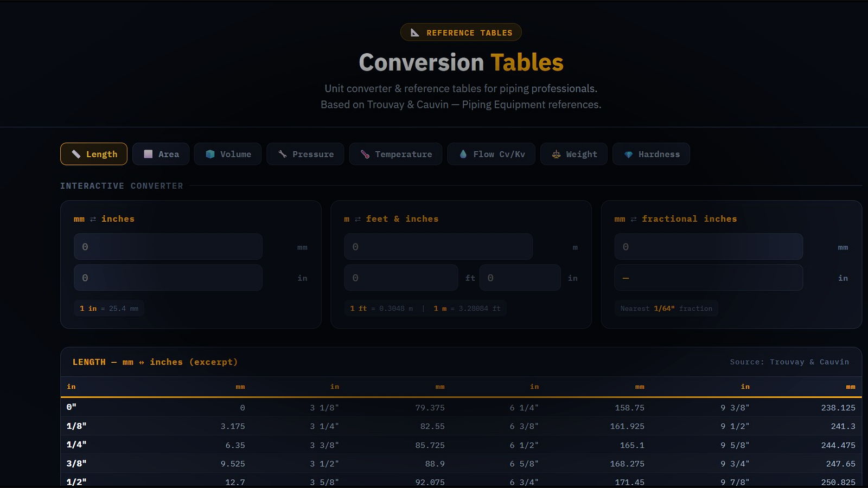Screen dimensions: 868x488
Task: Click the cube icon on the Volume tab
Action: point(210,154)
